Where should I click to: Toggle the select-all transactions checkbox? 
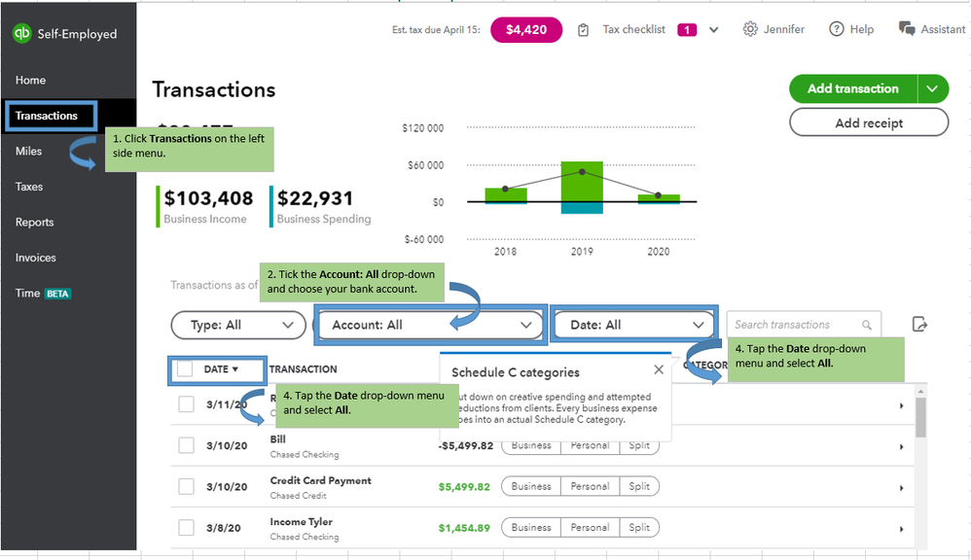click(x=185, y=369)
